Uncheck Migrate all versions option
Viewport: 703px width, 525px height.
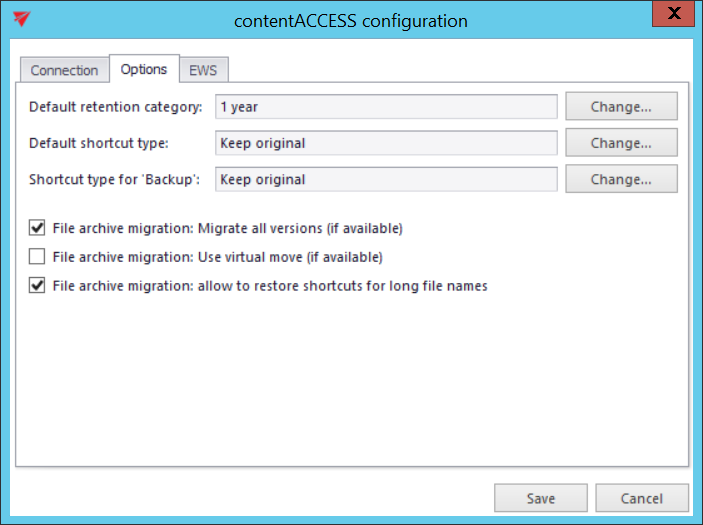(x=38, y=228)
